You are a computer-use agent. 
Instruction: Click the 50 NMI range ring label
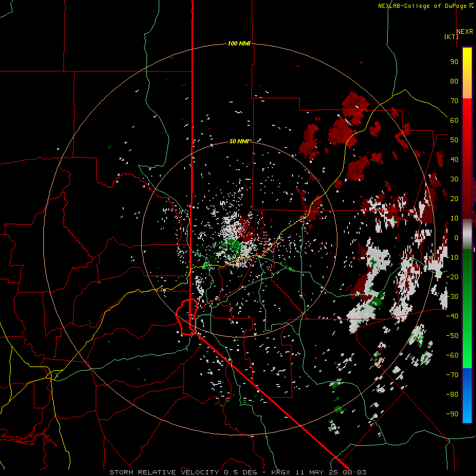pos(239,141)
